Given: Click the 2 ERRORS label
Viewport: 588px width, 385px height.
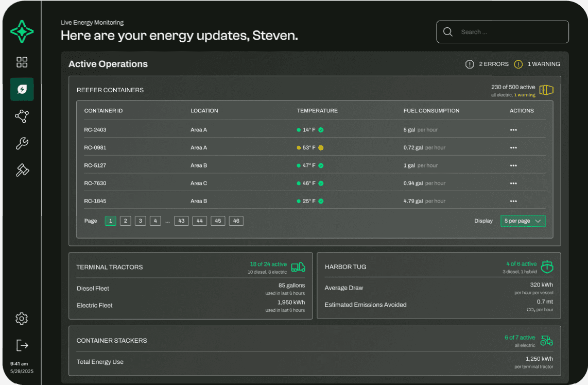Looking at the screenshot, I should pos(494,64).
